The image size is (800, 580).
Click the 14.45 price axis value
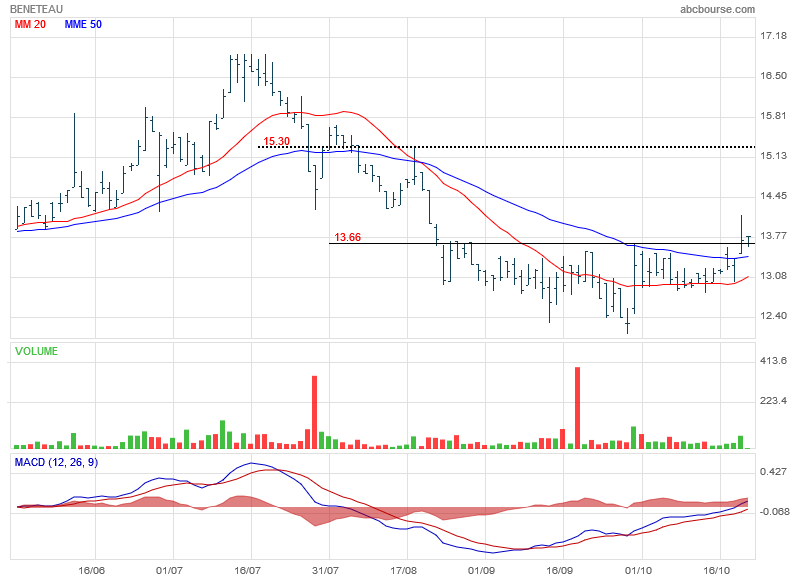(773, 196)
